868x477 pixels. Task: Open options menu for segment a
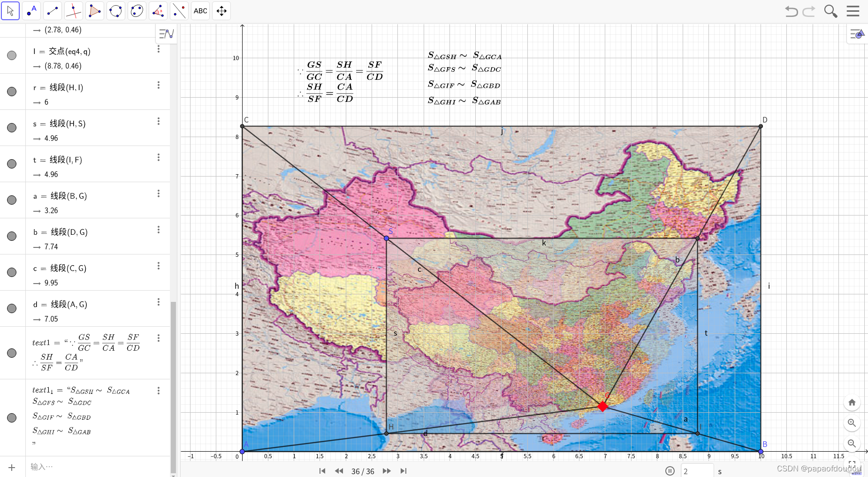pyautogui.click(x=159, y=193)
